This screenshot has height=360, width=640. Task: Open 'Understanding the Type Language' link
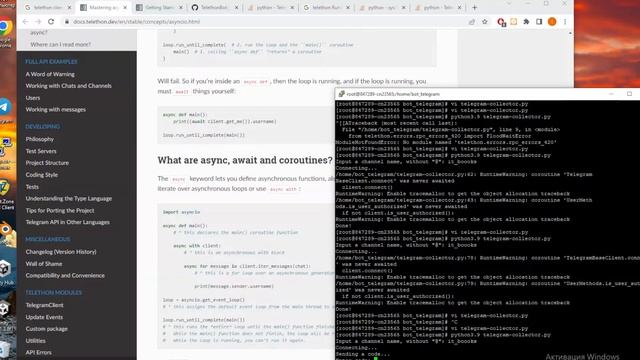coord(69,198)
